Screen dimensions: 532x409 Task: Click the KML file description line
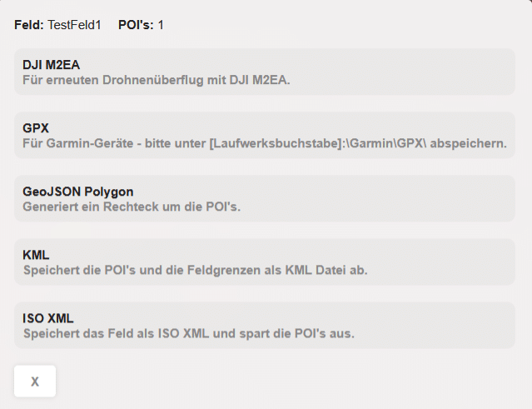(x=195, y=271)
